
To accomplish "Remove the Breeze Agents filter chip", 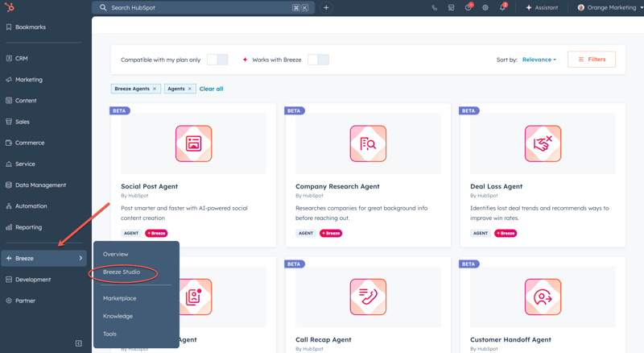I will 155,89.
